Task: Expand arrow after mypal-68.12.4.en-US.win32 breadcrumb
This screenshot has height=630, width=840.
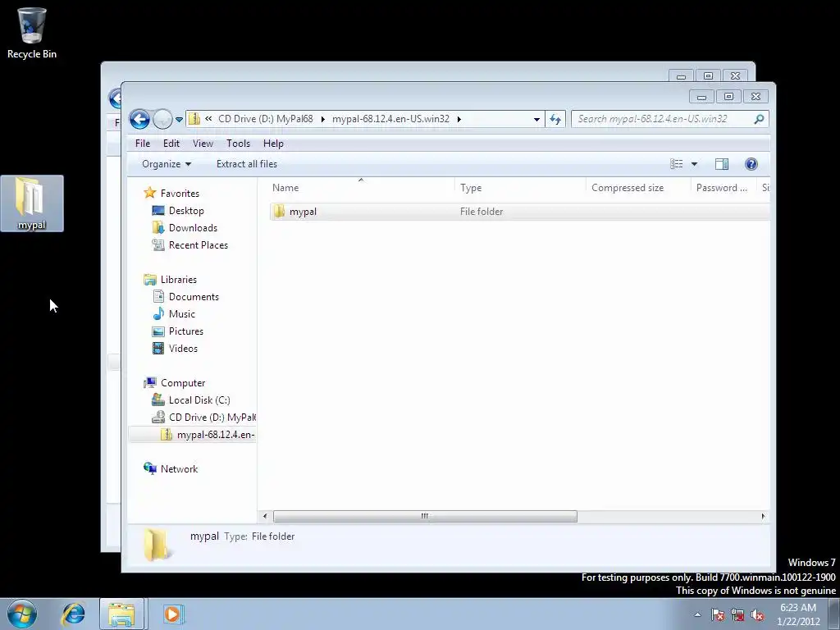Action: (459, 119)
